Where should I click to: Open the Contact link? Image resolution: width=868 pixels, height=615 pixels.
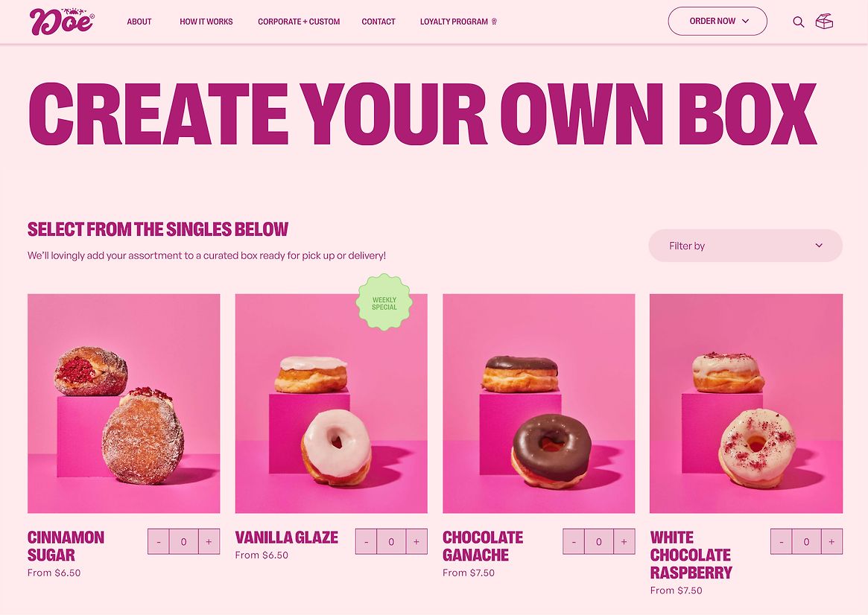pyautogui.click(x=378, y=22)
